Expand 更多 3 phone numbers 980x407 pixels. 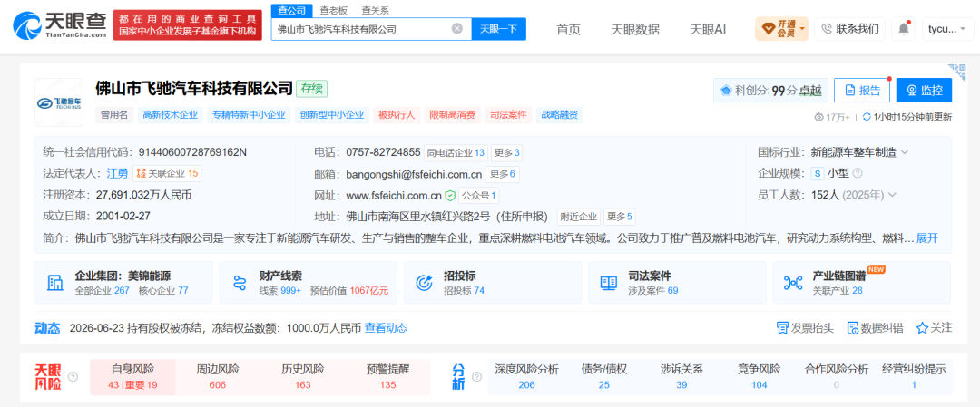click(506, 152)
